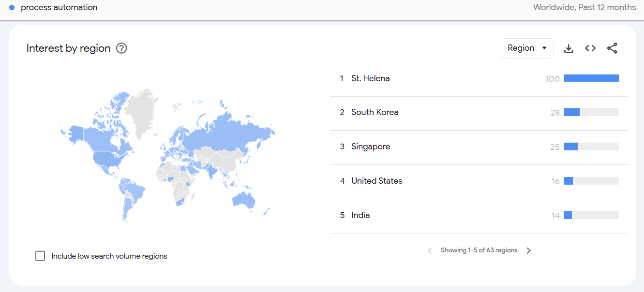This screenshot has width=644, height=292.
Task: Click the process automation search term
Action: point(59,8)
